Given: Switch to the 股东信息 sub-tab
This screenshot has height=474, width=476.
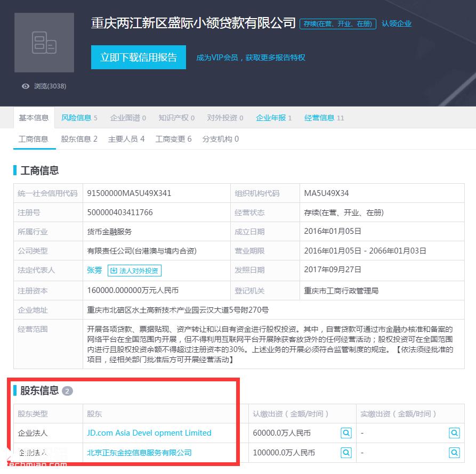Looking at the screenshot, I should 79,139.
